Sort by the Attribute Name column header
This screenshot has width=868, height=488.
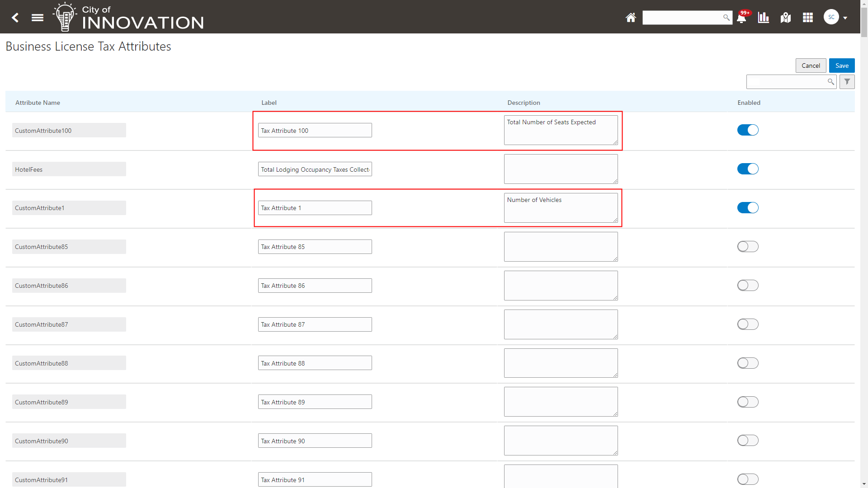point(38,103)
